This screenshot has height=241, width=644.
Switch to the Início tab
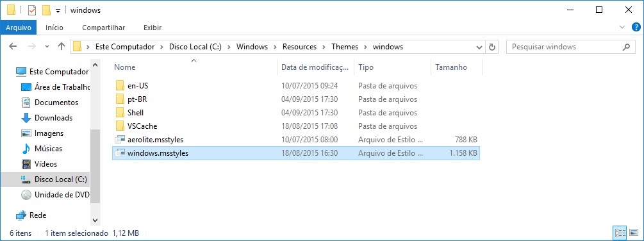(x=54, y=28)
